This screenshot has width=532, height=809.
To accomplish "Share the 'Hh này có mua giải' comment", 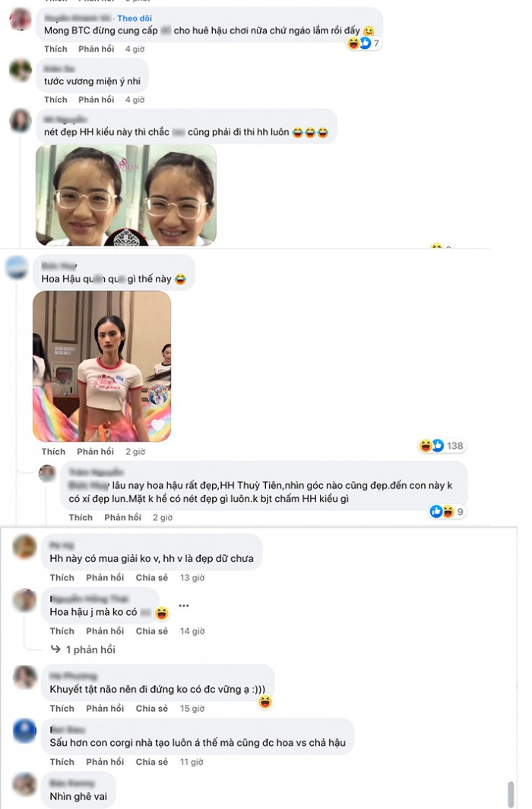I will (151, 578).
